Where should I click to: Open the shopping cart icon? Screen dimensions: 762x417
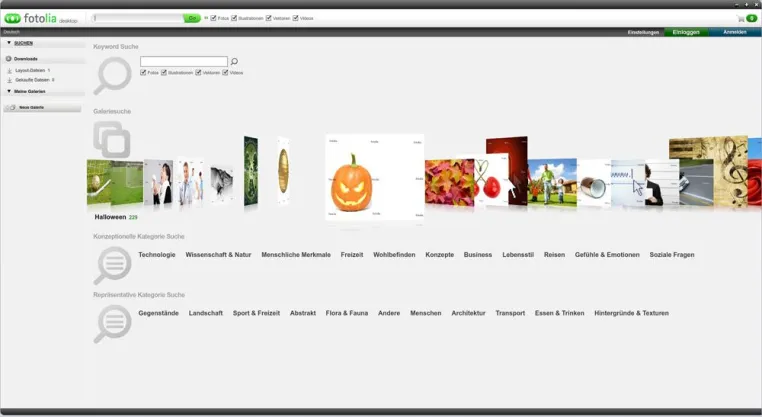tap(741, 18)
